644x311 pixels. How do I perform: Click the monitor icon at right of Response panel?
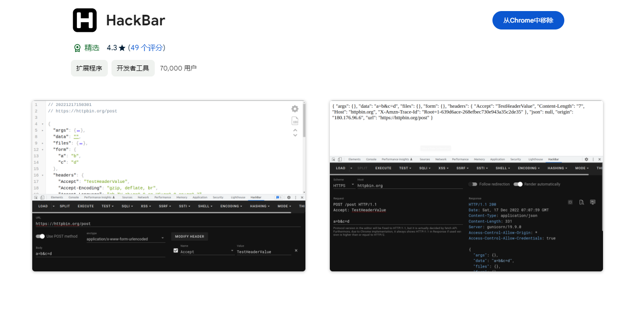tap(593, 202)
